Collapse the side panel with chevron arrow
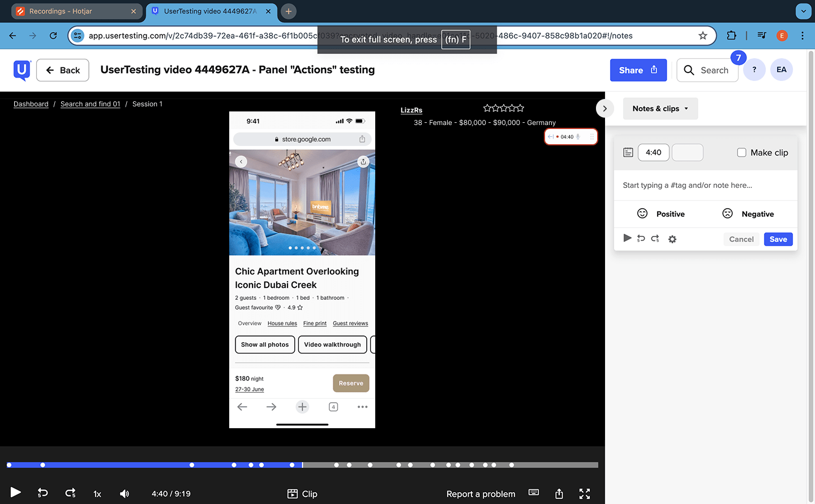This screenshot has height=504, width=815. 604,109
